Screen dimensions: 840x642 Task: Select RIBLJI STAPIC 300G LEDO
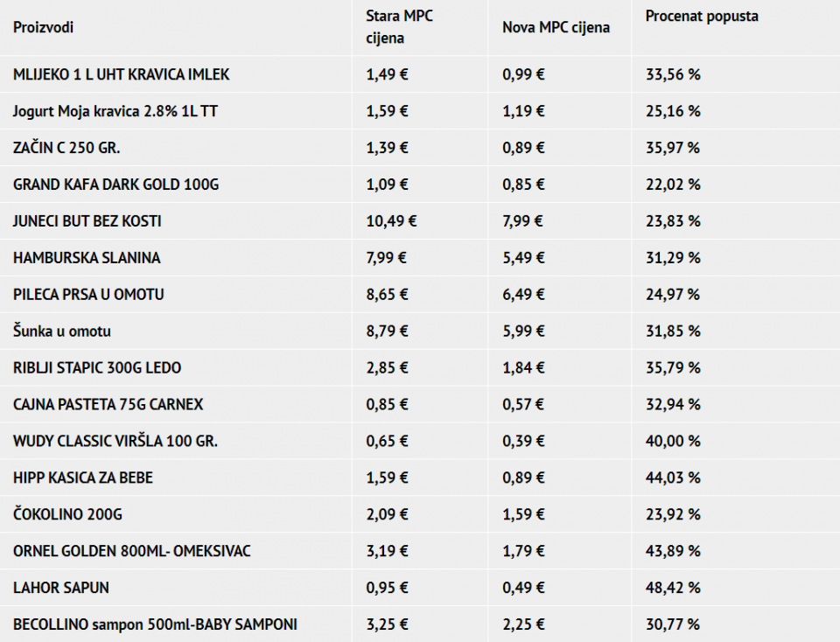pyautogui.click(x=97, y=369)
